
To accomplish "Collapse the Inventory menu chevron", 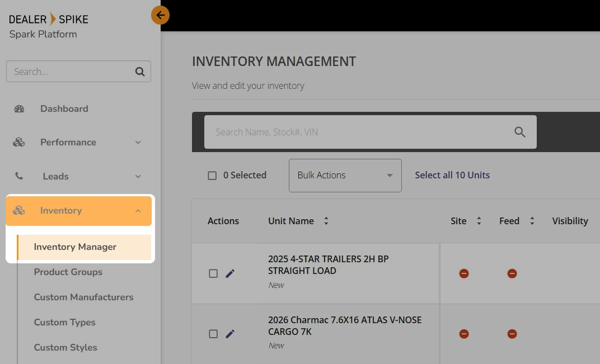I will pos(138,211).
